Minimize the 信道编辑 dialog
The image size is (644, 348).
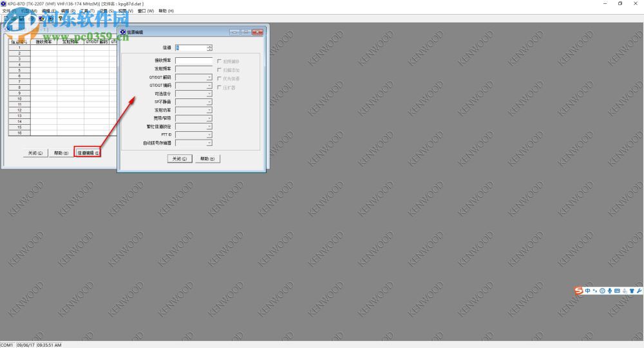pos(234,32)
